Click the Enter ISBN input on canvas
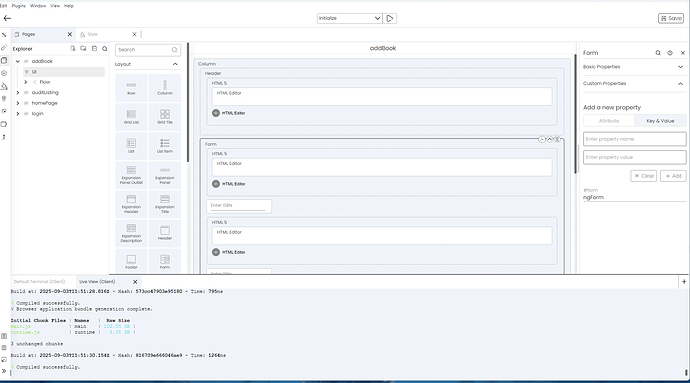The height and width of the screenshot is (383, 690). [239, 206]
